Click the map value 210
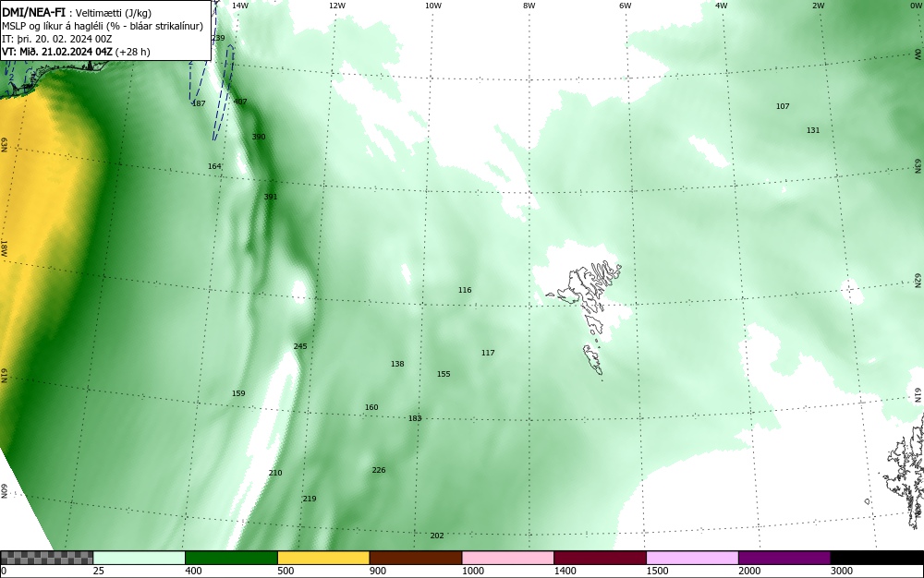The image size is (924, 578). pyautogui.click(x=275, y=473)
